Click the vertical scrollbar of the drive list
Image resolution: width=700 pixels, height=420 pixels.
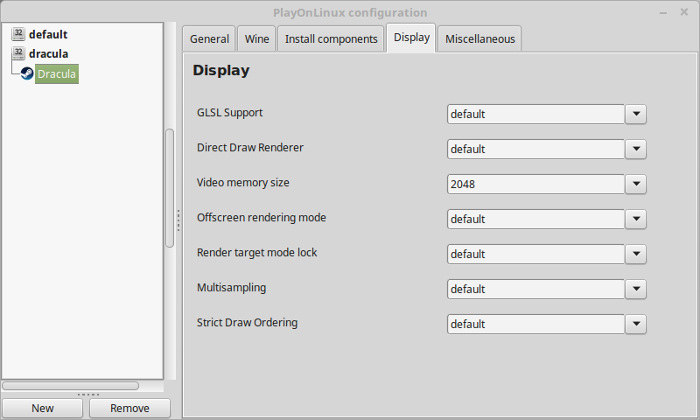click(170, 187)
